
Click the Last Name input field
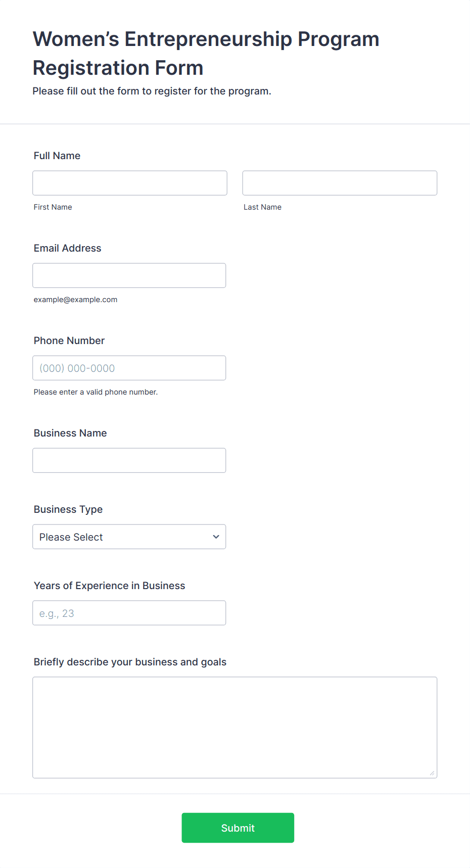click(x=340, y=183)
